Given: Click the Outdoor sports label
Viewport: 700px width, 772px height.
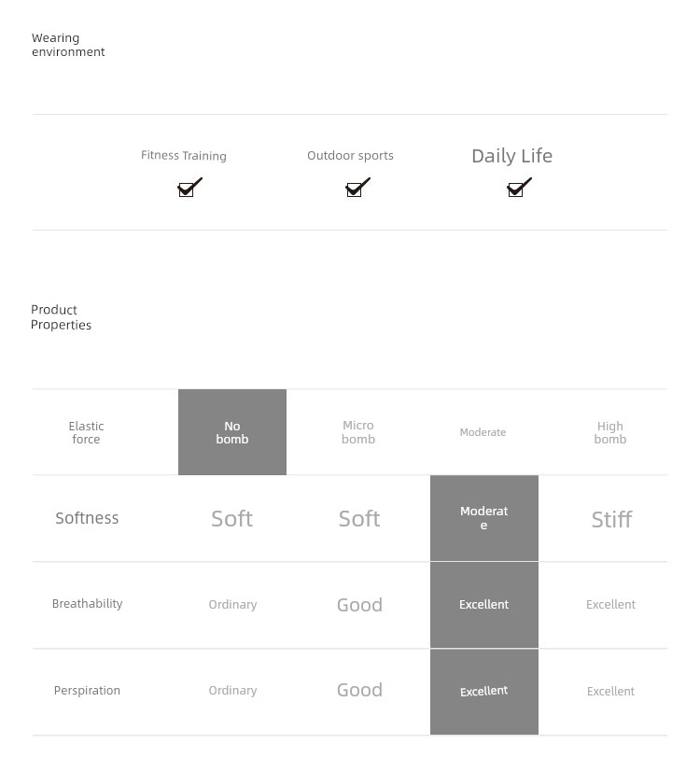Looking at the screenshot, I should 351,156.
